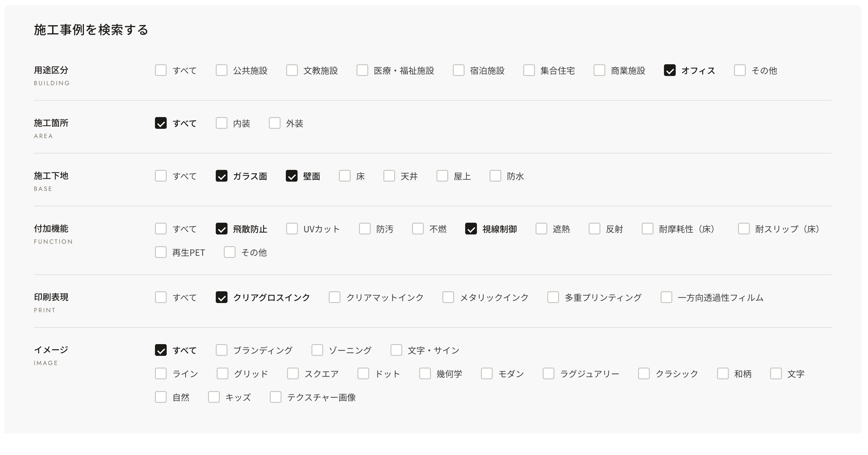Enable 防汚 function filter
The height and width of the screenshot is (455, 868).
365,229
